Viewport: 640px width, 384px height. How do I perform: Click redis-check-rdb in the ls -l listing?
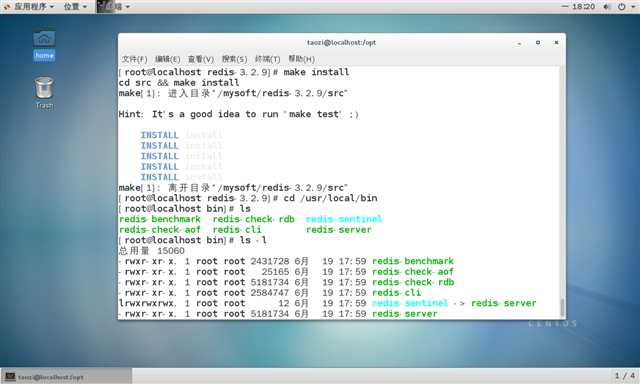[413, 282]
